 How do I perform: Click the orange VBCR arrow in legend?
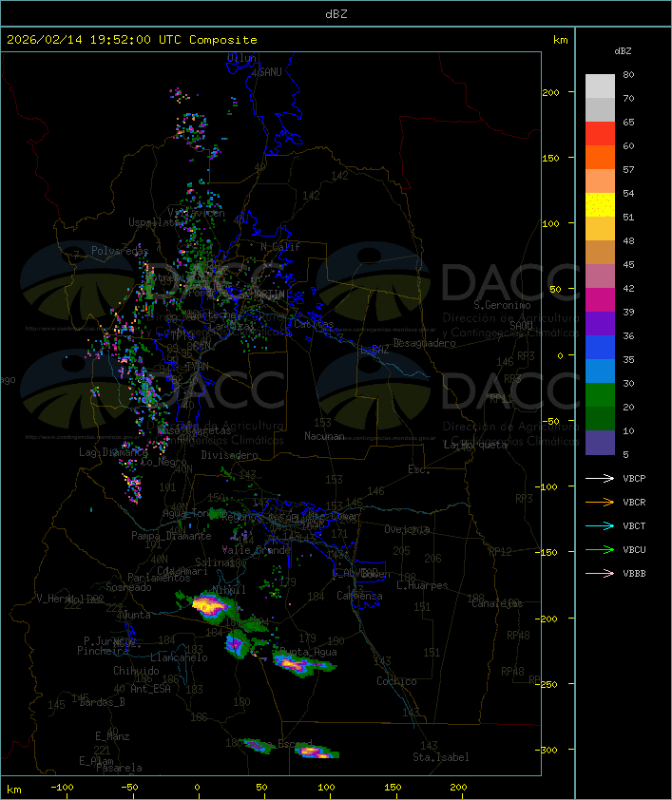[x=600, y=502]
